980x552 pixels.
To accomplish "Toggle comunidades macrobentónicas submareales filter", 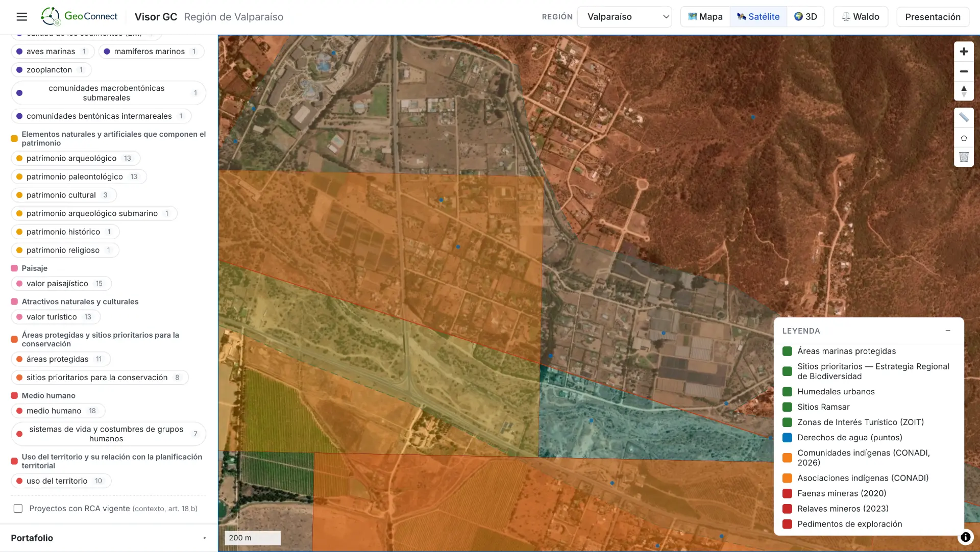I will coord(108,93).
